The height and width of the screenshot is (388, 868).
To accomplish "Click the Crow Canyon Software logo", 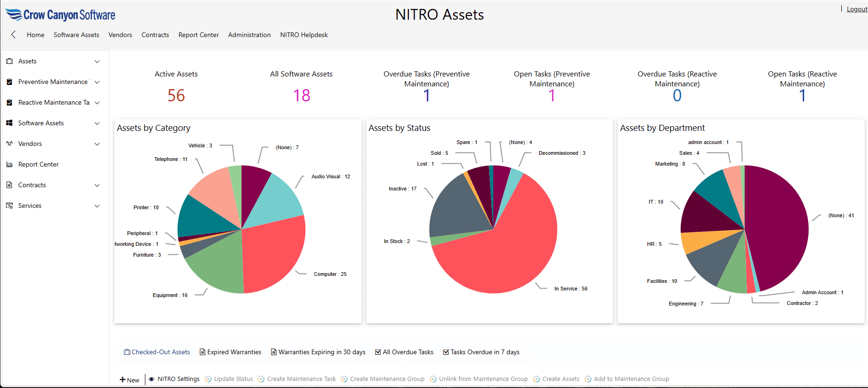I will pyautogui.click(x=60, y=15).
